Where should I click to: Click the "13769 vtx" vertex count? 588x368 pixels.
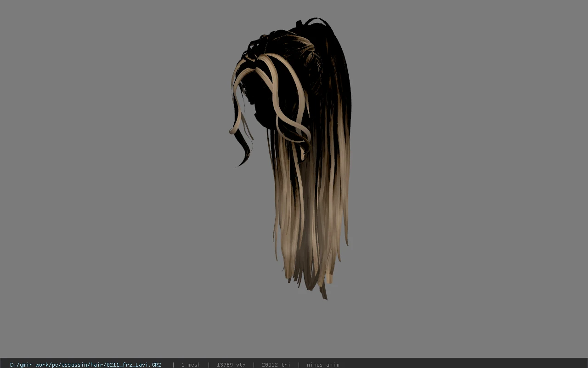tap(231, 365)
